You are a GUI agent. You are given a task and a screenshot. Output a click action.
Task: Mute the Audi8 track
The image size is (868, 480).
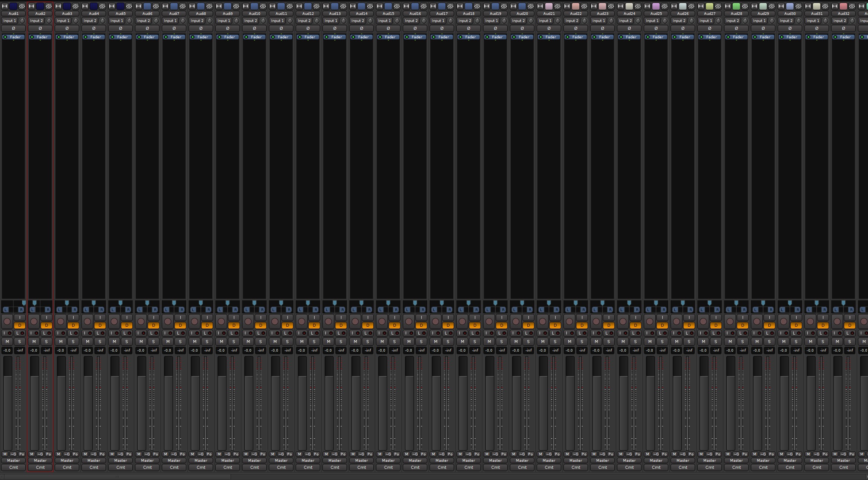(195, 342)
